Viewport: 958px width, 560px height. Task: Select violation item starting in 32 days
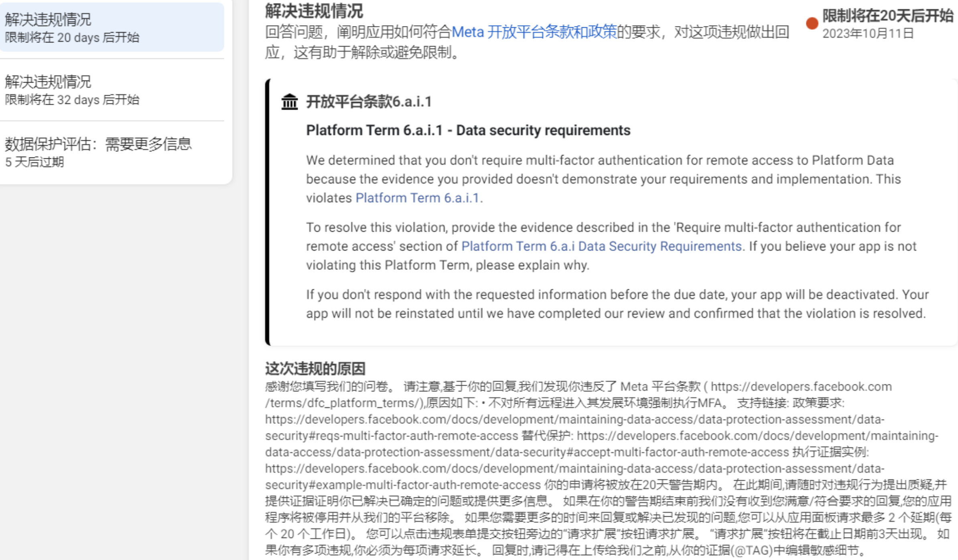point(112,90)
